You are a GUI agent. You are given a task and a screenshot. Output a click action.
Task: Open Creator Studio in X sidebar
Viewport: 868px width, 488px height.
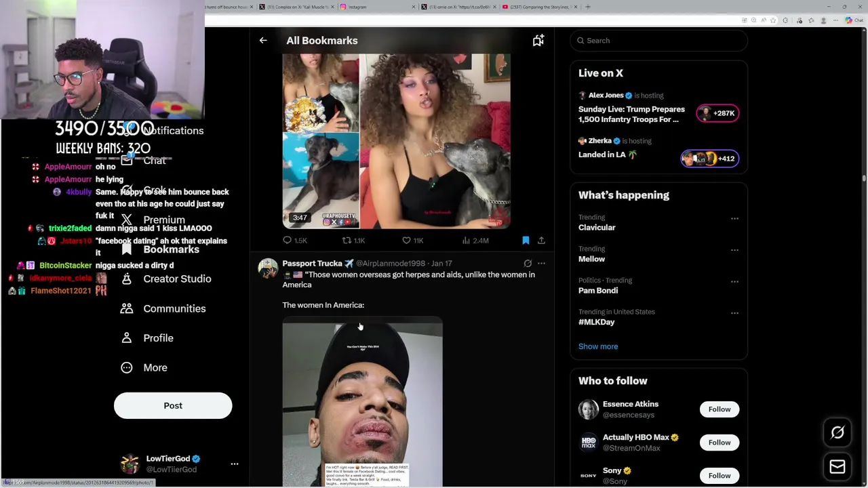166,279
